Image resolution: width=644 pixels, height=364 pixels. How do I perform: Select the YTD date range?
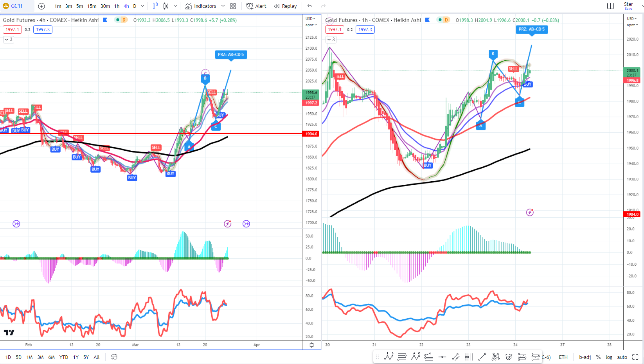coord(64,357)
